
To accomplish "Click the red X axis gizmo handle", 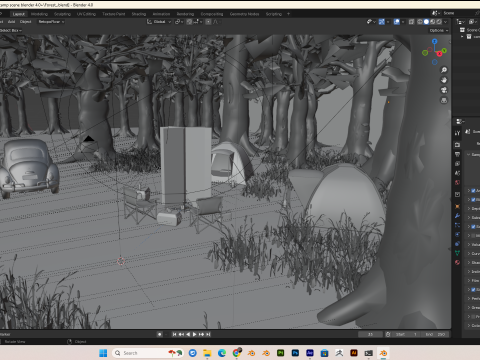I will [439, 54].
